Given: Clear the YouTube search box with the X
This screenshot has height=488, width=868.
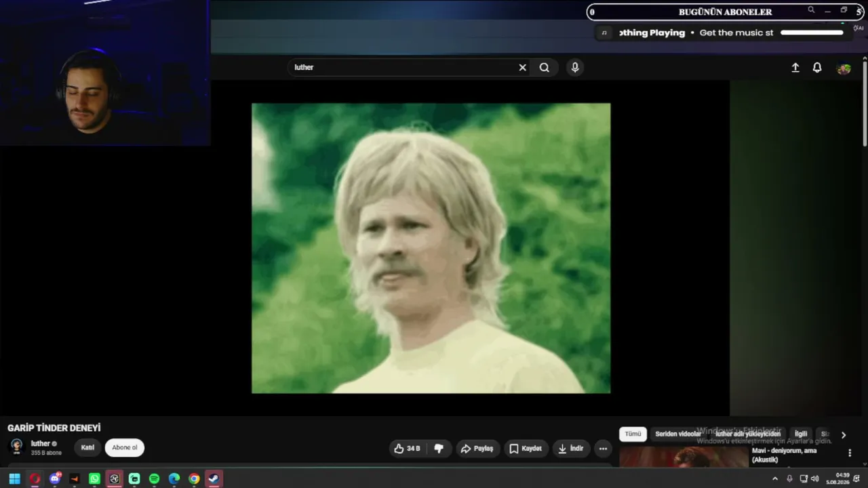Looking at the screenshot, I should 522,68.
